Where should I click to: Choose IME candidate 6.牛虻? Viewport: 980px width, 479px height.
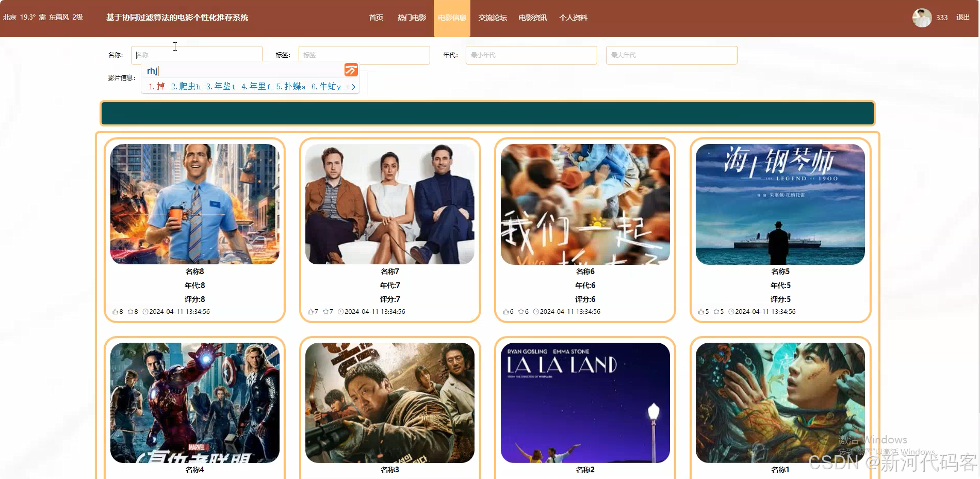point(326,87)
